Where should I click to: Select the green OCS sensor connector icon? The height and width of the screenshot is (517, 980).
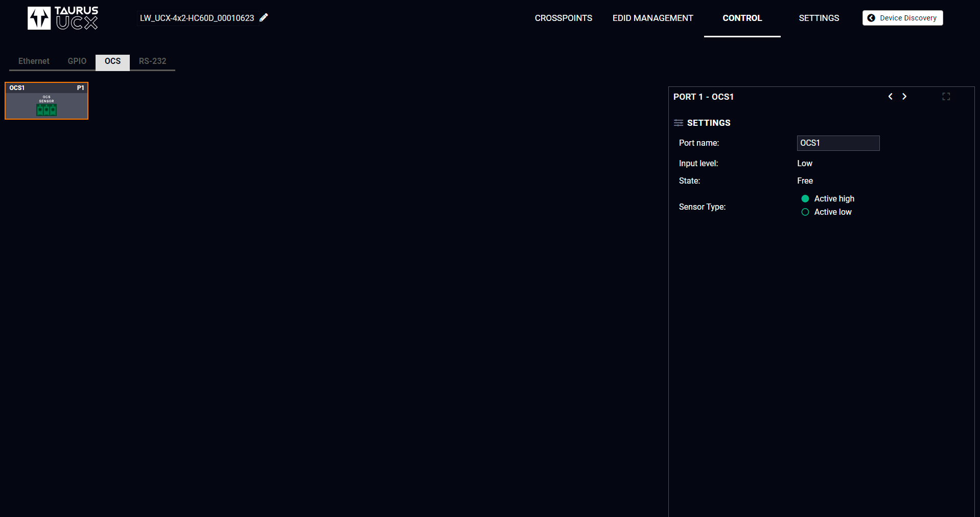46,109
